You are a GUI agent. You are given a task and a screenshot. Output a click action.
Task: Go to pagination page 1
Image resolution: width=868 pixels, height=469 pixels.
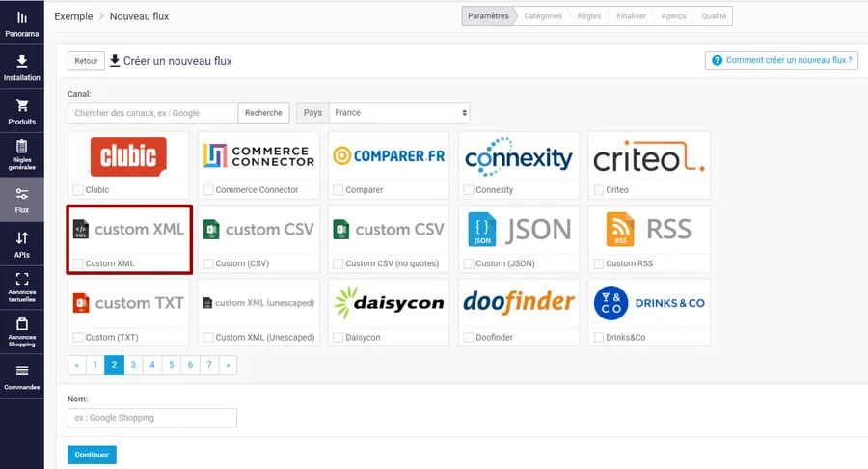(x=95, y=365)
